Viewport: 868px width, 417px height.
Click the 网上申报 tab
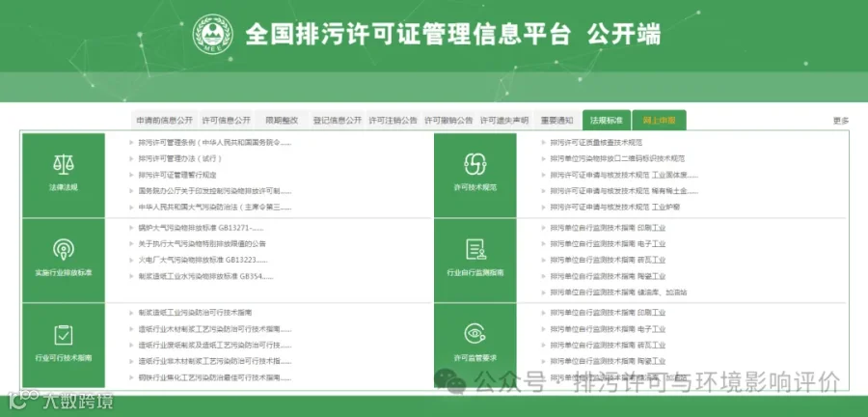(659, 120)
